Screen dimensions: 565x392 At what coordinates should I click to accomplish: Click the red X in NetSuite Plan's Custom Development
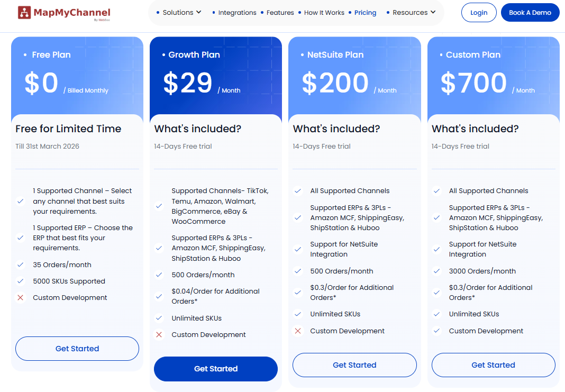click(298, 331)
